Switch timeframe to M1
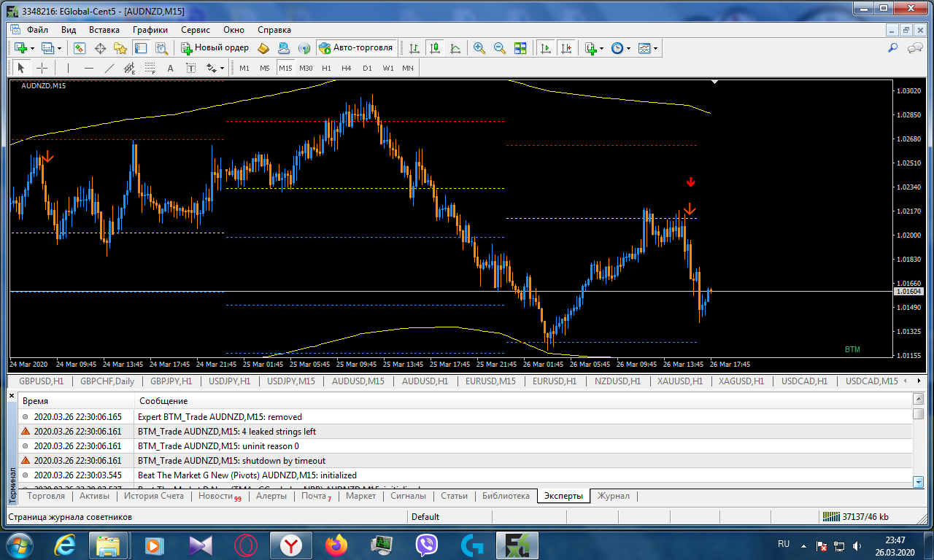Image resolution: width=934 pixels, height=560 pixels. click(x=244, y=68)
